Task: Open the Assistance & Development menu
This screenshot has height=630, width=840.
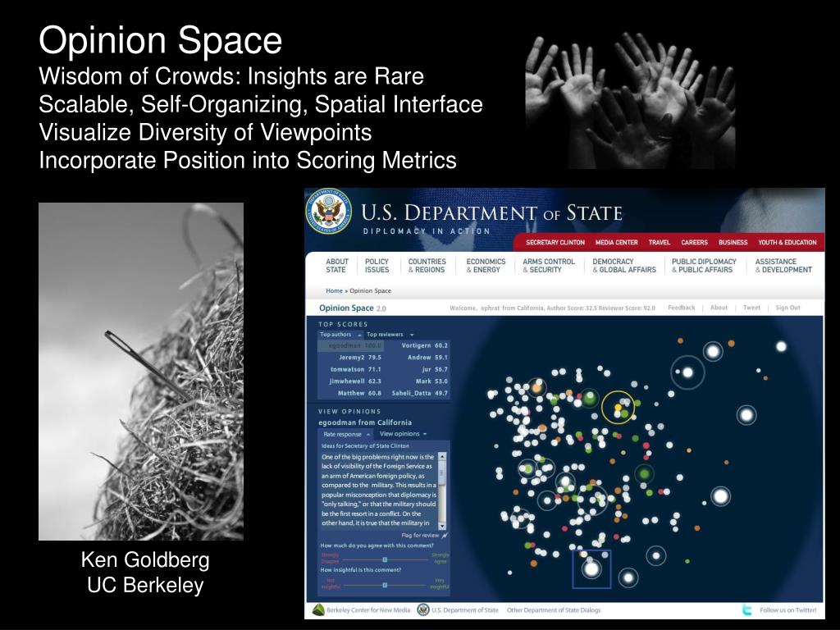Action: click(x=783, y=266)
